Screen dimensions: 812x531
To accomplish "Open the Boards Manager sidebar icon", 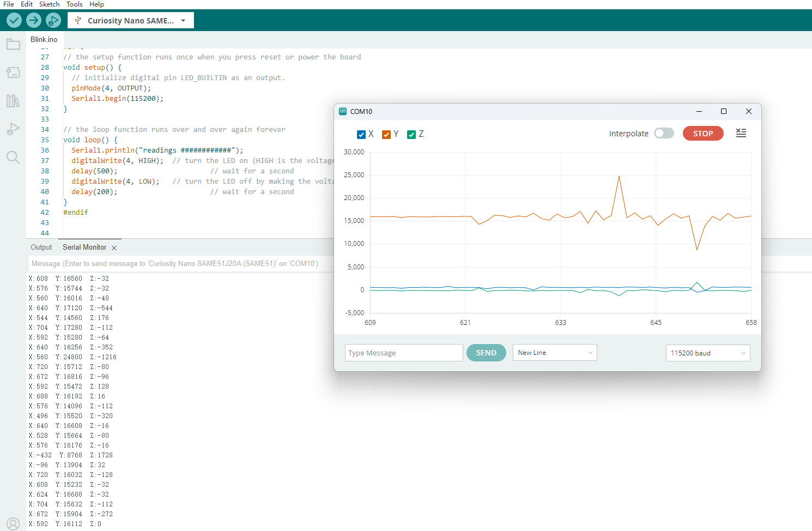I will point(13,73).
